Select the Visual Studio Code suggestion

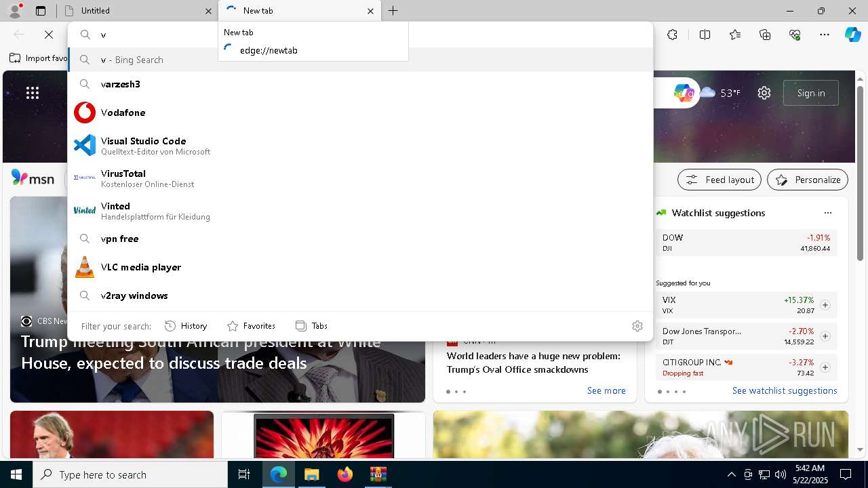(360, 145)
